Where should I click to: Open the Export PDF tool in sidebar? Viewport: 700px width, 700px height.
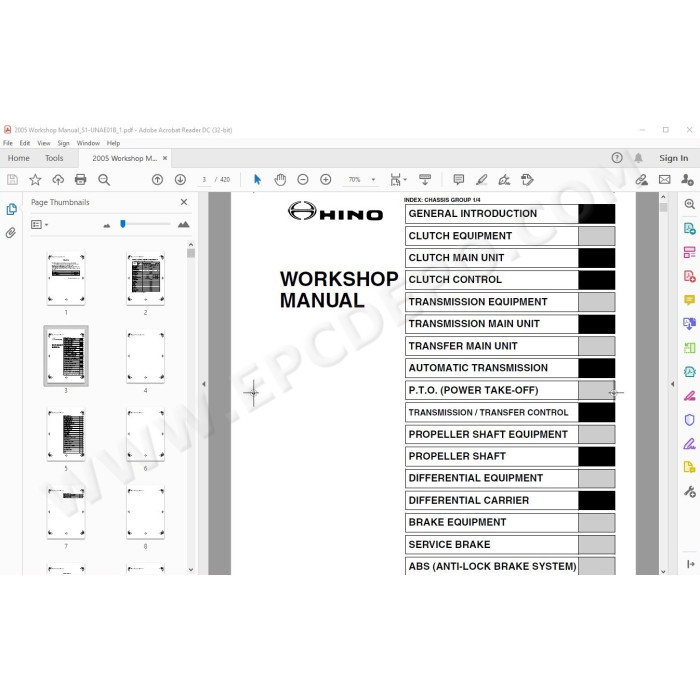click(690, 229)
